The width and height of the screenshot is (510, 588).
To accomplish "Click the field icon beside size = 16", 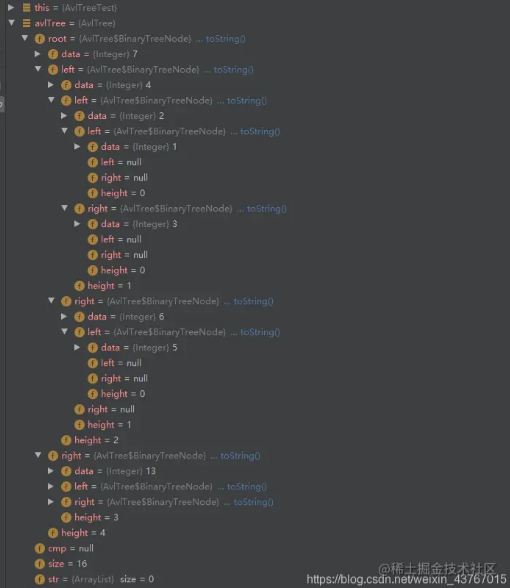I will (x=40, y=564).
